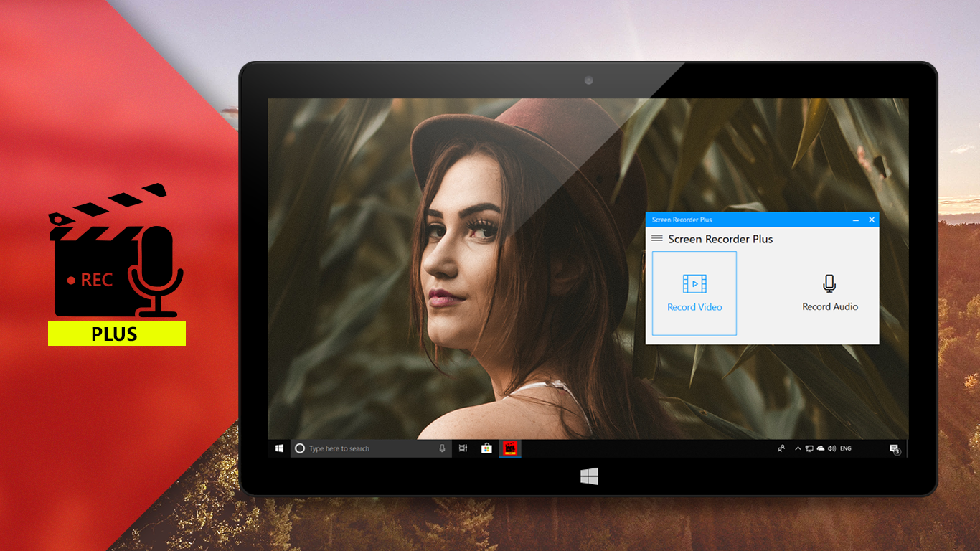Image resolution: width=980 pixels, height=551 pixels.
Task: Click the network icon in the tray
Action: point(809,448)
